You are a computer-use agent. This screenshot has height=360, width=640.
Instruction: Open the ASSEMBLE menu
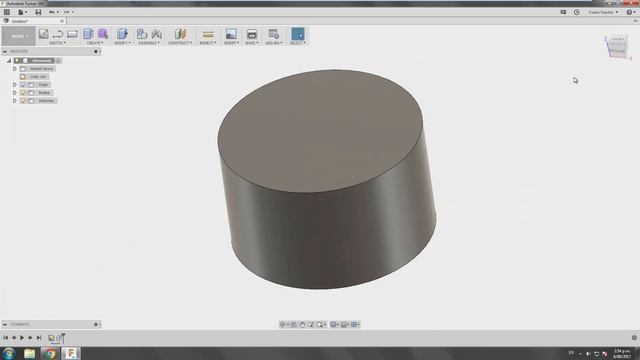(149, 43)
